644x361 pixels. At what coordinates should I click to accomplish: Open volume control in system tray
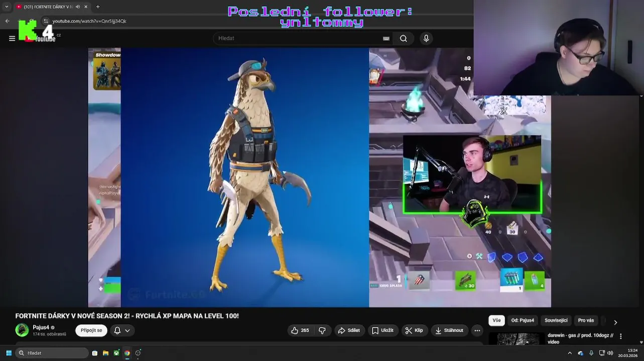[610, 353]
